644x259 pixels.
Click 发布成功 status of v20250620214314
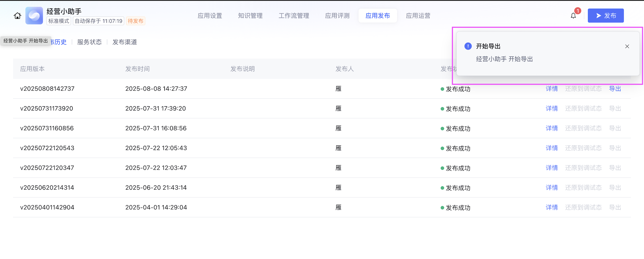click(456, 188)
